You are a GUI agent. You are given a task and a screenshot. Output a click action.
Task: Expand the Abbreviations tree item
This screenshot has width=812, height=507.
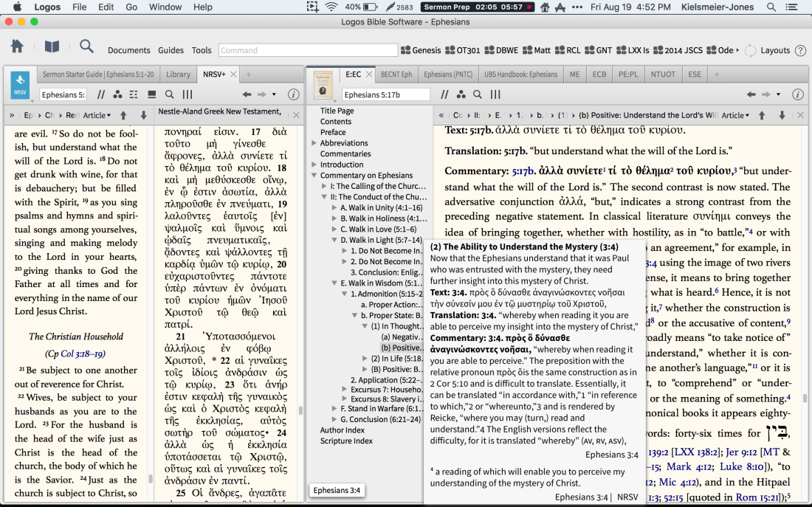click(x=314, y=143)
